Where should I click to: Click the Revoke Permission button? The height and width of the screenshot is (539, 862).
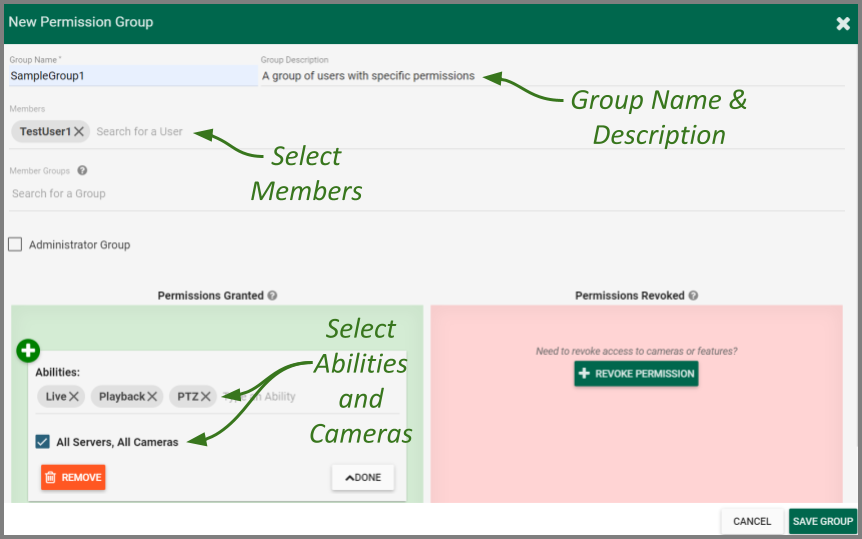pyautogui.click(x=636, y=373)
